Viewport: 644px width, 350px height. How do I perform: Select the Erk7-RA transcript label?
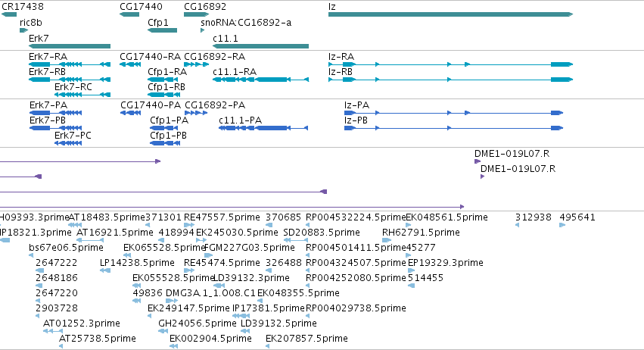pos(48,57)
